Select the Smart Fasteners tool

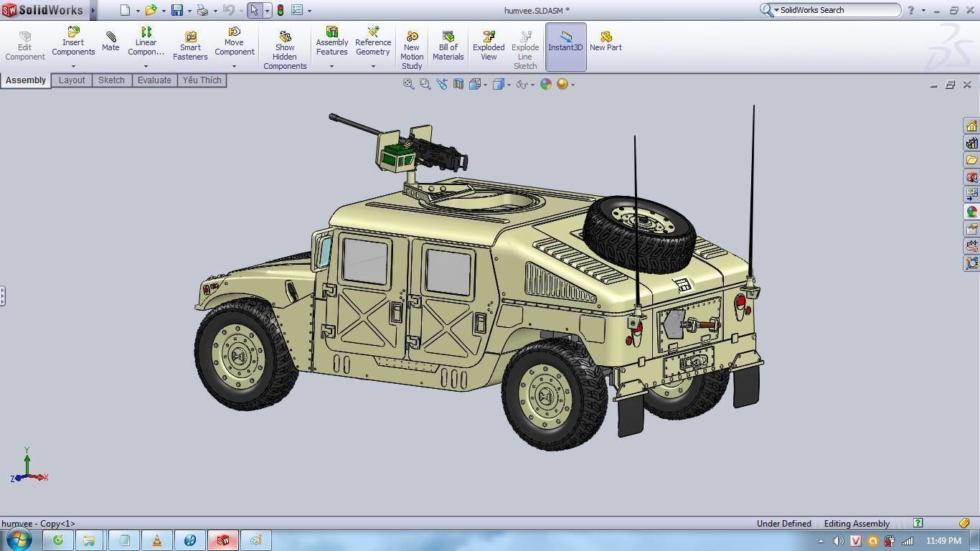pos(189,43)
